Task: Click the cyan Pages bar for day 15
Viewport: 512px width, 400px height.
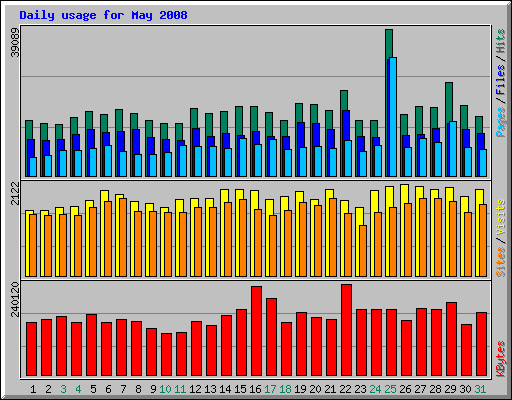Action: (243, 157)
